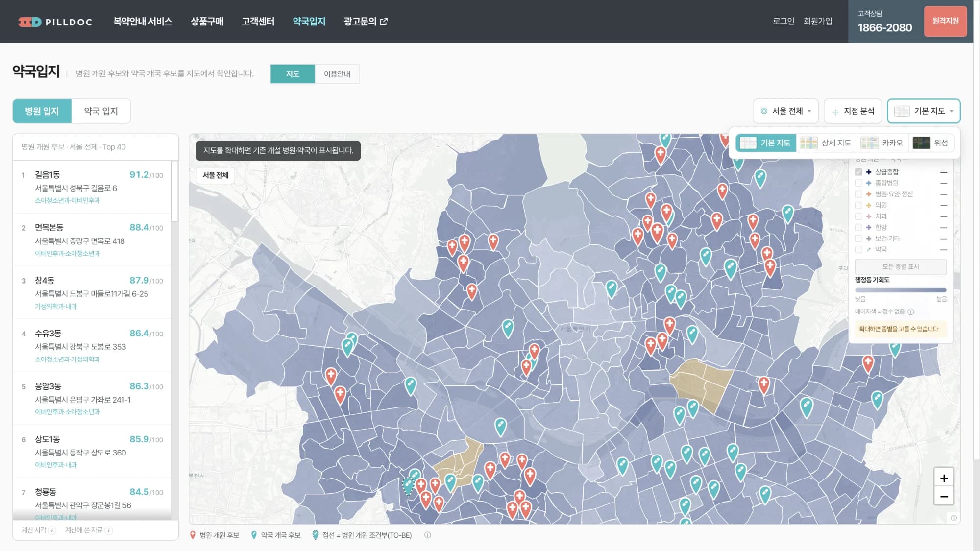Click the info icon after the TO-BE legend
The height and width of the screenshot is (551, 980).
tap(428, 535)
